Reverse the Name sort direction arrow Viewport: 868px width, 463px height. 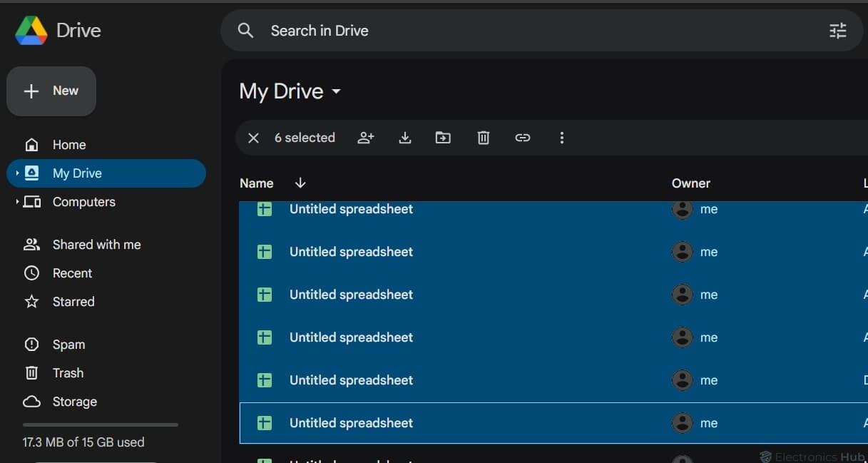click(x=300, y=183)
